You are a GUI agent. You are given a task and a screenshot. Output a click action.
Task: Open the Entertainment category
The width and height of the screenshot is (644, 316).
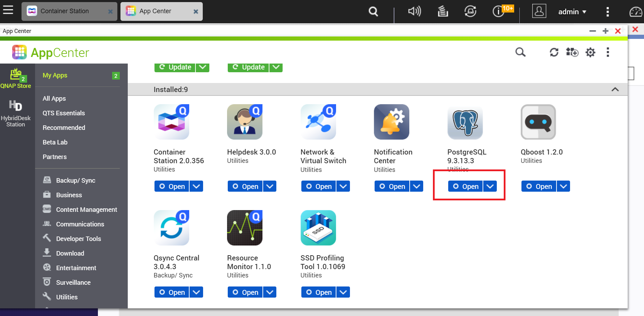76,268
